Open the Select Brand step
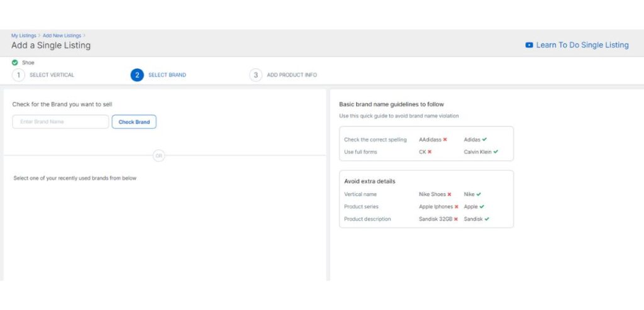 point(167,75)
